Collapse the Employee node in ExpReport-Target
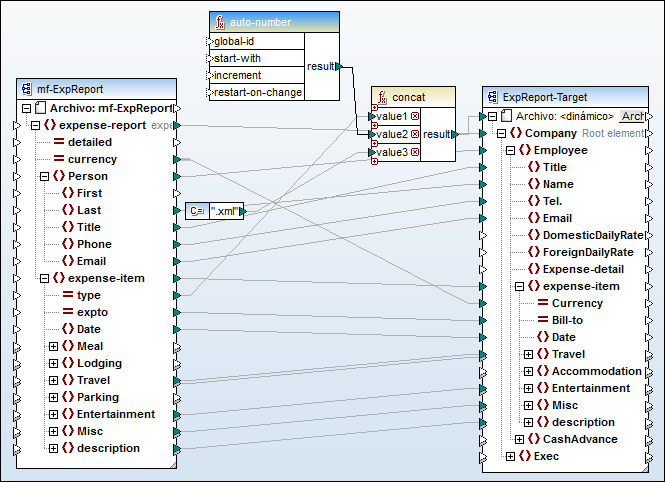Image resolution: width=665 pixels, height=482 pixels. tap(510, 150)
